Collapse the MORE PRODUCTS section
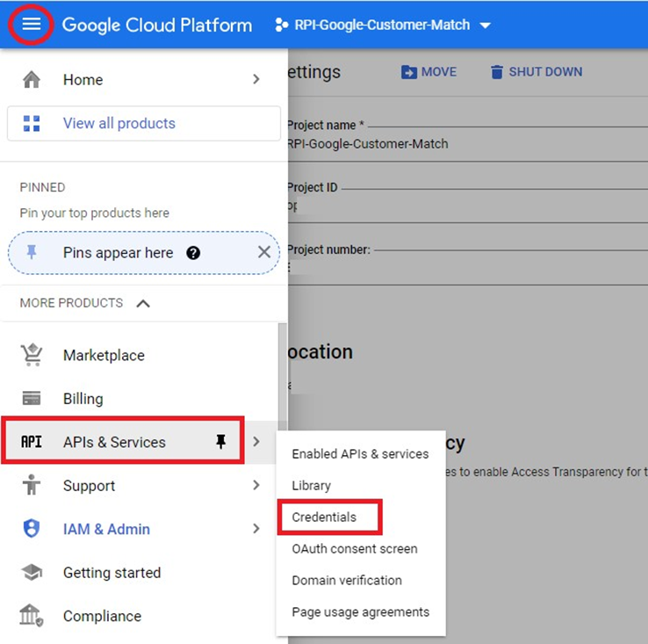Image resolution: width=648 pixels, height=644 pixels. (x=143, y=303)
